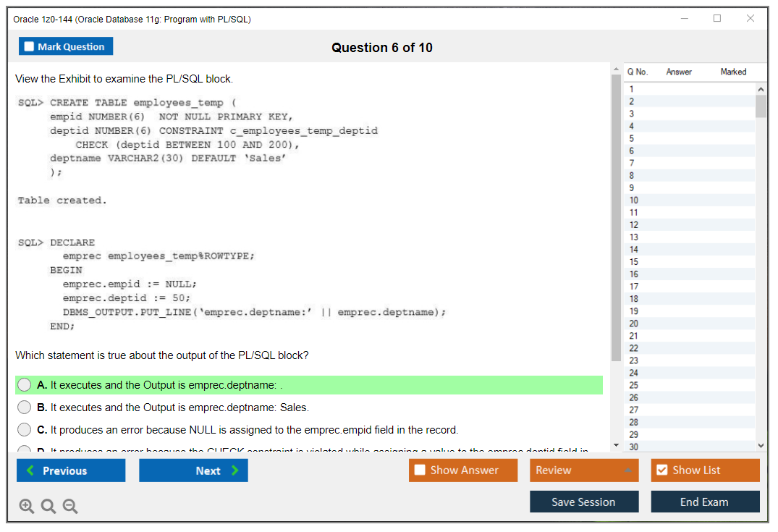This screenshot has height=532, width=778.
Task: Toggle the Mark Question checkbox
Action: click(x=30, y=46)
